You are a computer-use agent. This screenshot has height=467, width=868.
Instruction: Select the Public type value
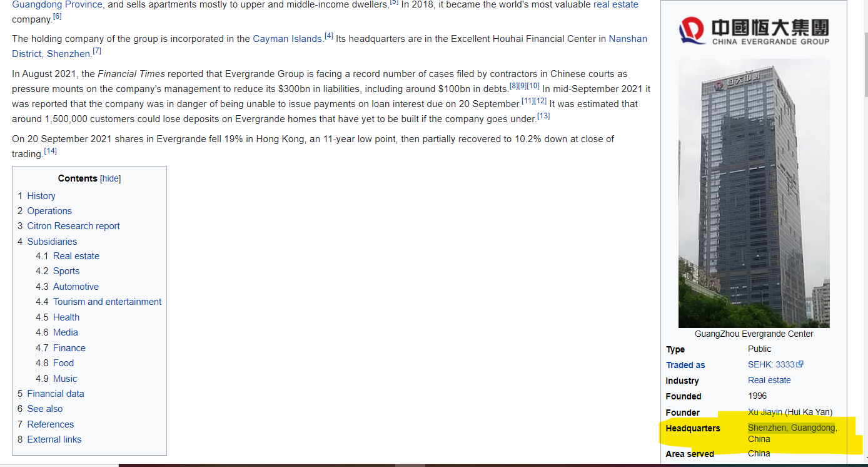pyautogui.click(x=760, y=349)
